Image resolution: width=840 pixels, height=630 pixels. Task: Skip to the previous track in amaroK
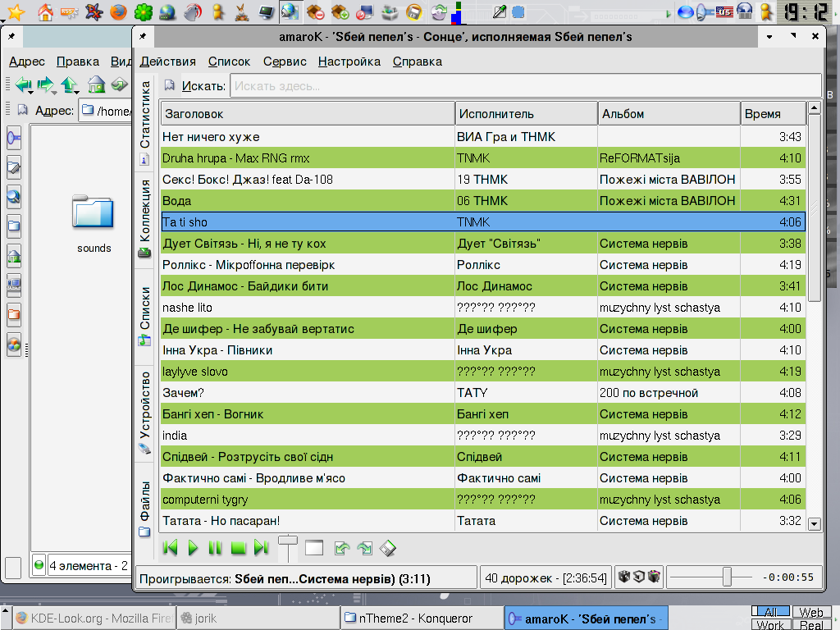pyautogui.click(x=171, y=547)
